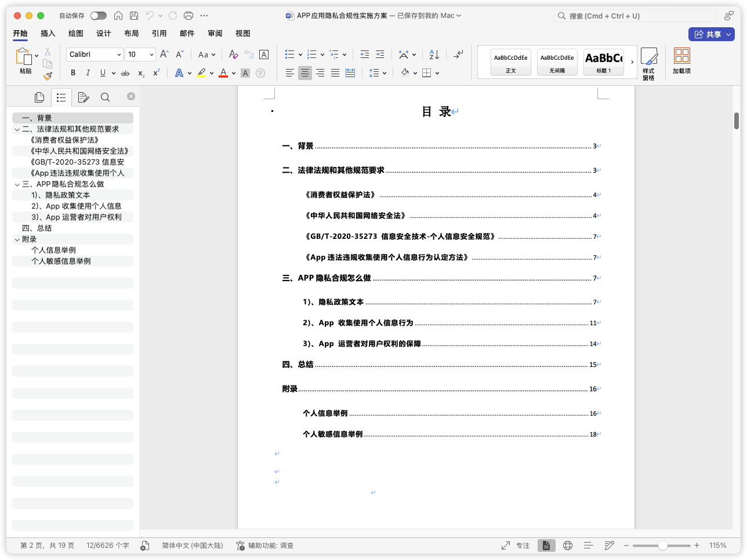Collapse the 附录 tree item

tap(17, 239)
